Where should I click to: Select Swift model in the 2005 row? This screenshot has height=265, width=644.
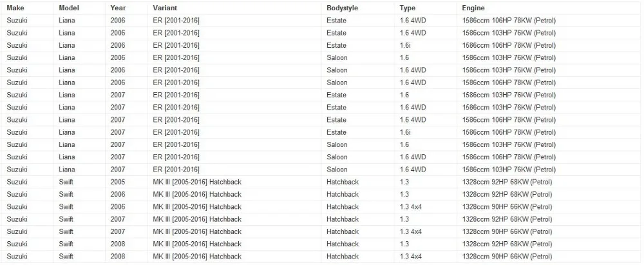tap(66, 182)
